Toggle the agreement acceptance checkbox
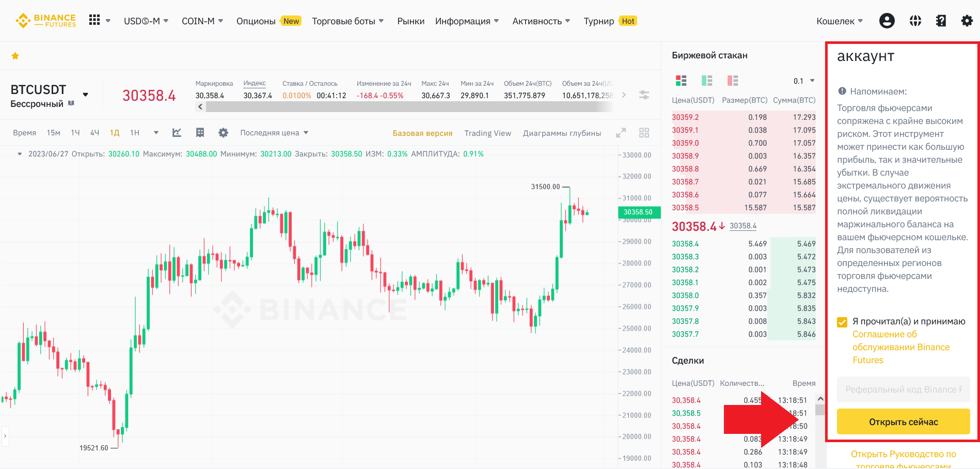The width and height of the screenshot is (980, 469). (x=842, y=322)
